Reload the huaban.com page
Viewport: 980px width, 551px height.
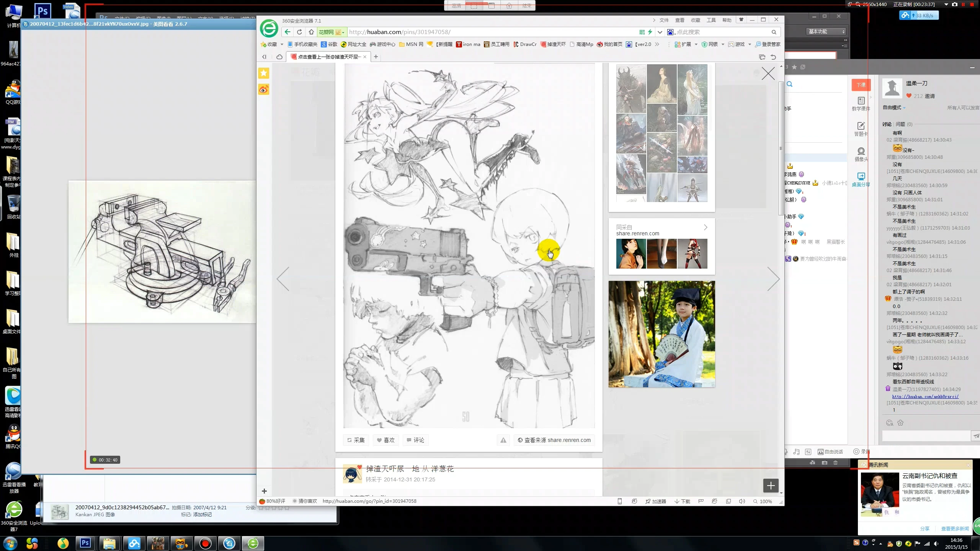click(299, 32)
